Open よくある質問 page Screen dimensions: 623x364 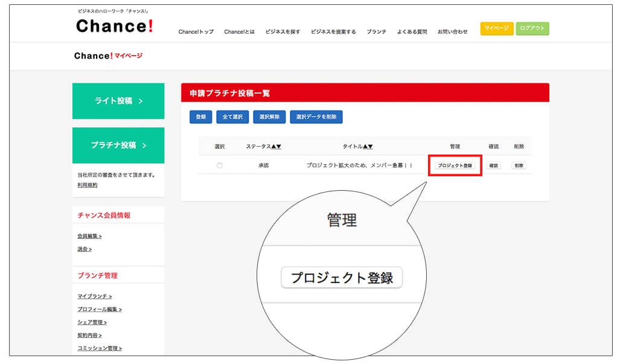coord(412,32)
